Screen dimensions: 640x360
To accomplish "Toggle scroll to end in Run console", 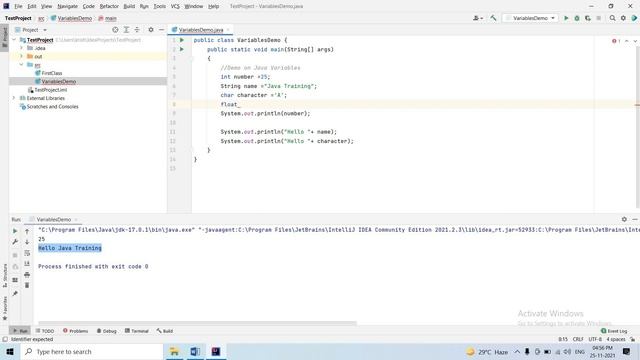I will pos(27,264).
